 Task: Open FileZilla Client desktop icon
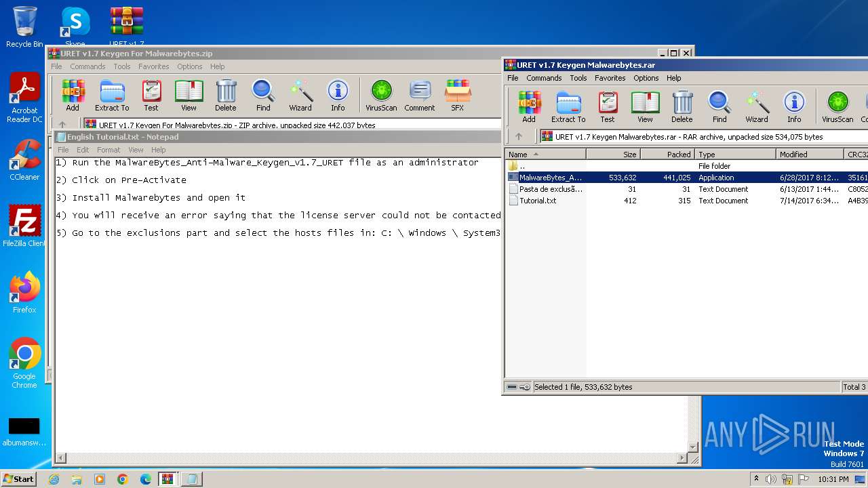(24, 226)
